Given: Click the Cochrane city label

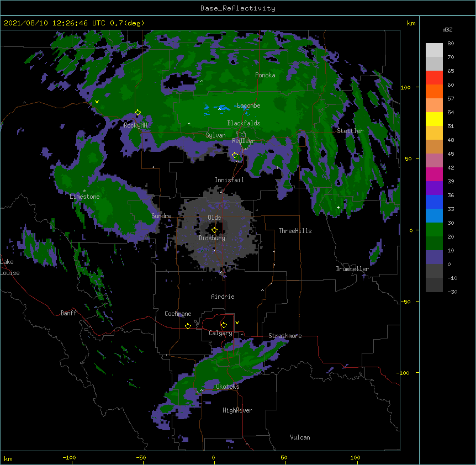Looking at the screenshot, I should point(178,314).
